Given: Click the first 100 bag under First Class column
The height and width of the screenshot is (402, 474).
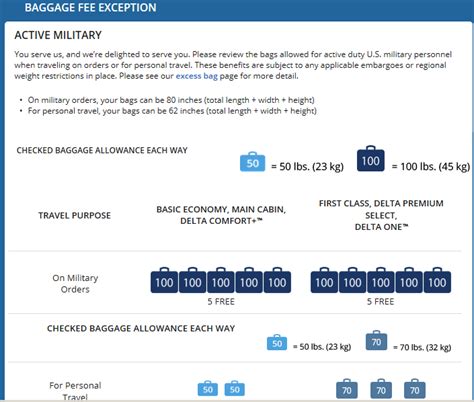Looking at the screenshot, I should tap(324, 280).
